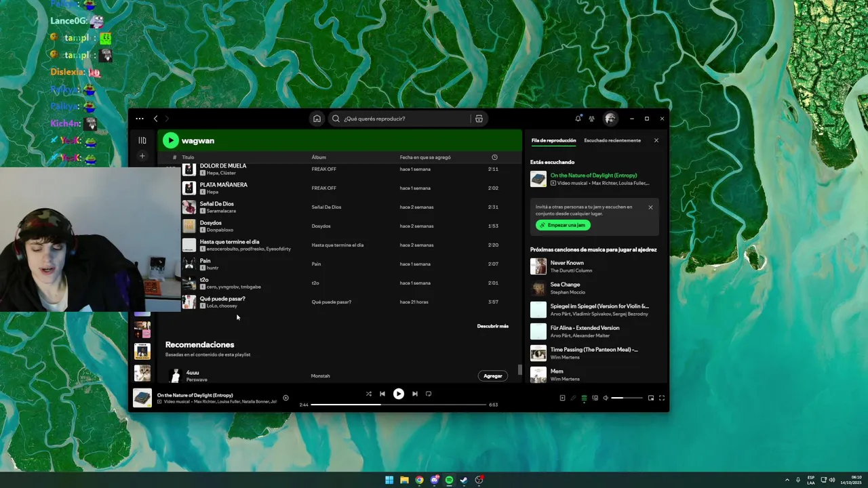Click the playlist scrollbar thumb
This screenshot has height=488, width=868.
(520, 369)
